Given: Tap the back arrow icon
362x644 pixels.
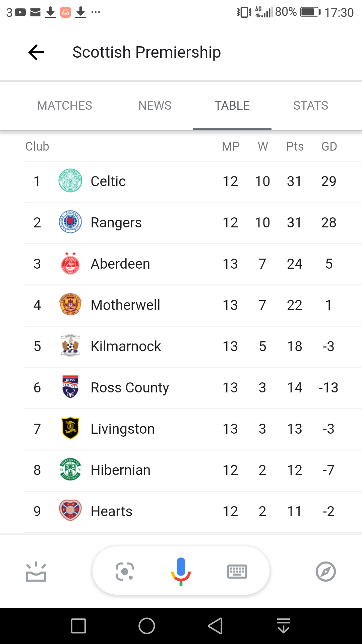Looking at the screenshot, I should coord(36,52).
